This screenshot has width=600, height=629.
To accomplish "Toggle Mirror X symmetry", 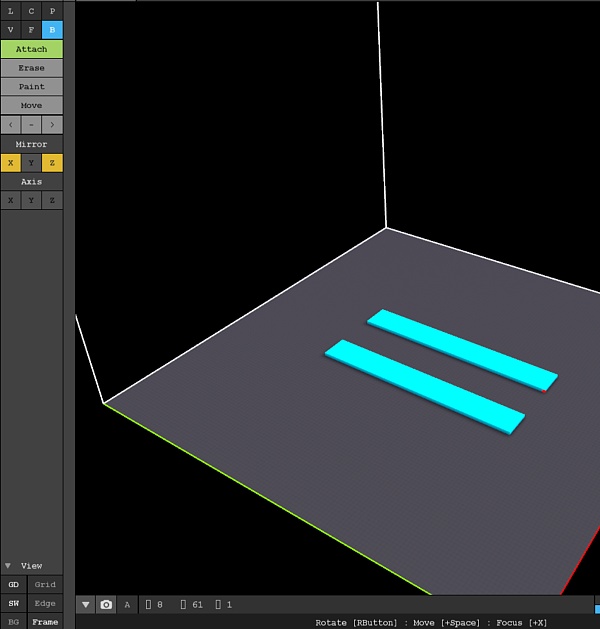I will (x=10, y=163).
